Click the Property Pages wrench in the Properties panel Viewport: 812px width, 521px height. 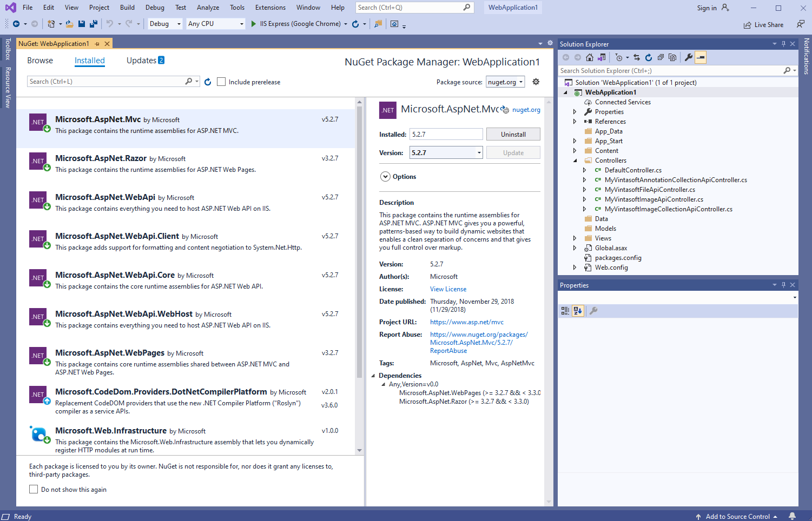pos(593,311)
